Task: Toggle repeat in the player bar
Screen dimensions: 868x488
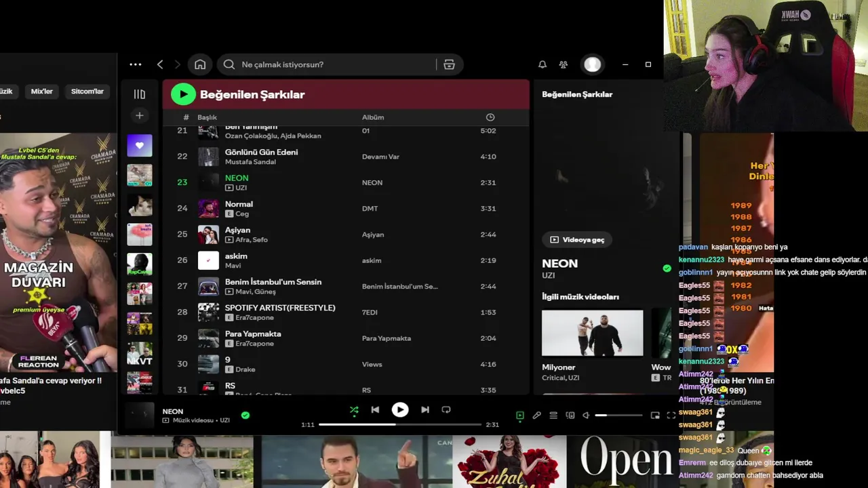Action: [446, 409]
